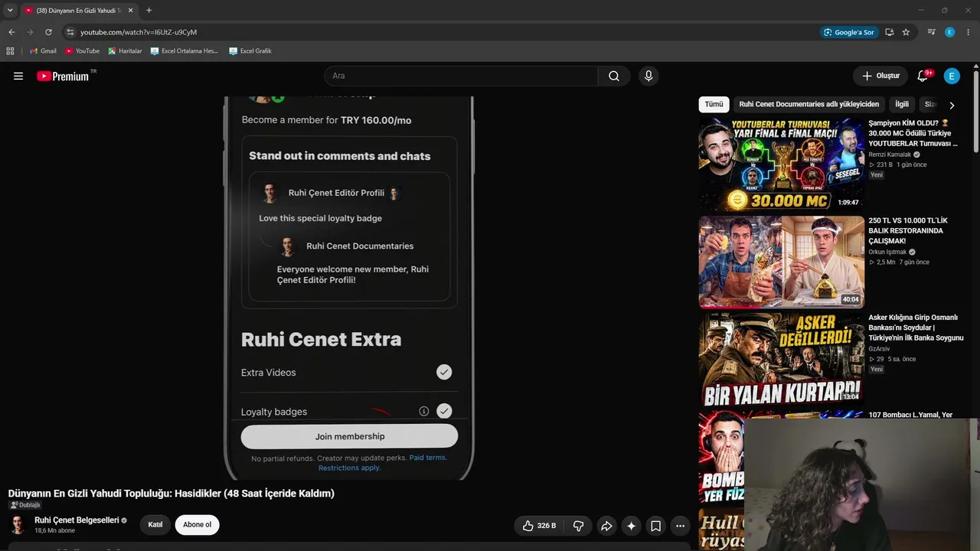Open 107 Bombacı L.Yamal video title
This screenshot has height=551, width=980.
(x=910, y=415)
